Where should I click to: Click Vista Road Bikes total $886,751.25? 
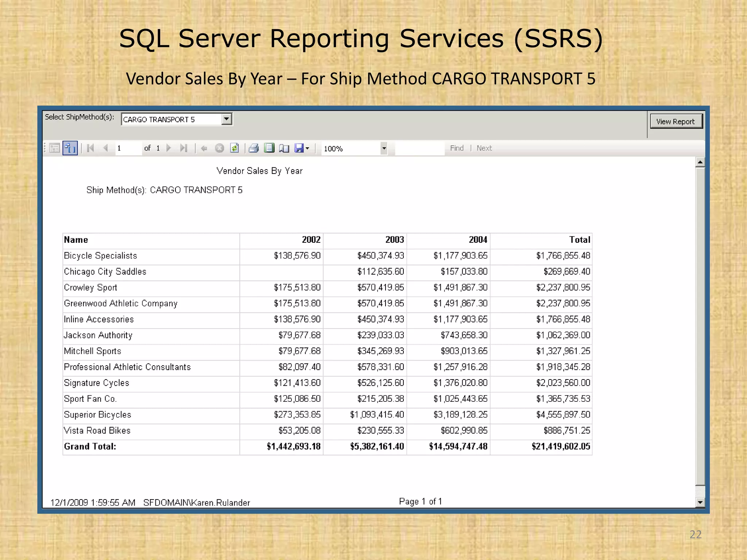pyautogui.click(x=567, y=431)
